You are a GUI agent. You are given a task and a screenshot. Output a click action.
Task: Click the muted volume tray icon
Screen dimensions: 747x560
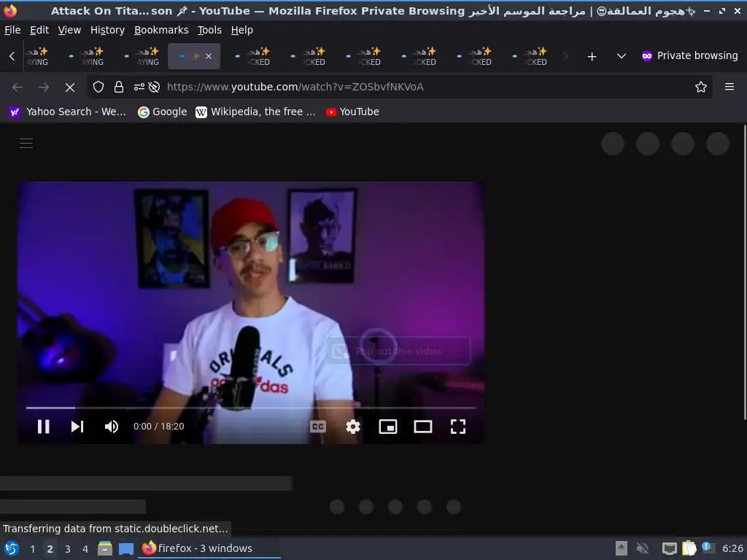coord(643,548)
